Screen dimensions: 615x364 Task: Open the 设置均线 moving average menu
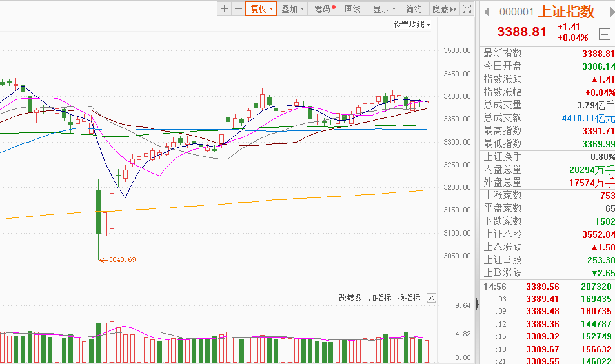point(412,25)
